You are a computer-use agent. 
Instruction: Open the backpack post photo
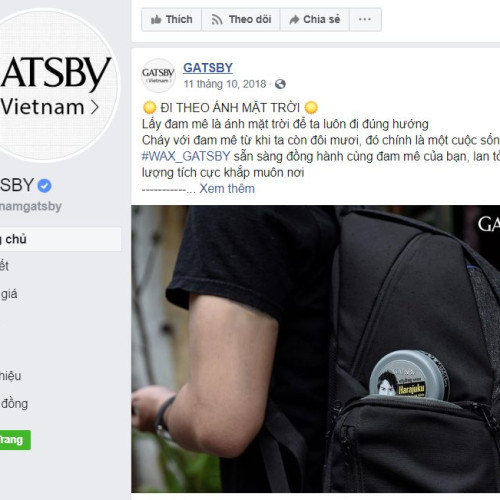pos(316,349)
